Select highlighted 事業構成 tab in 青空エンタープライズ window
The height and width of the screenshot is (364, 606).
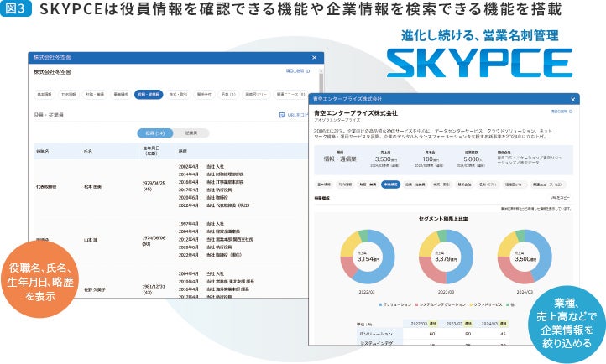pyautogui.click(x=390, y=185)
